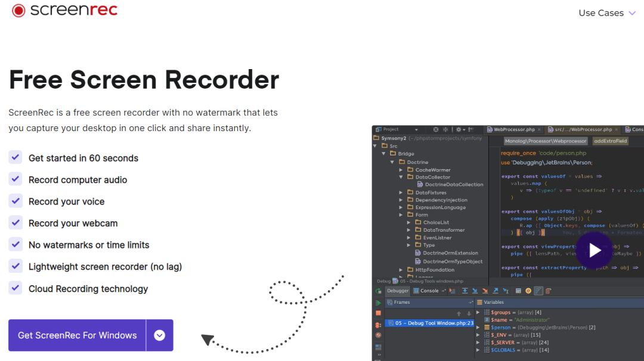The image size is (644, 361).
Task: Click the 'Record your webcam' checkmark
Action: pos(16,222)
